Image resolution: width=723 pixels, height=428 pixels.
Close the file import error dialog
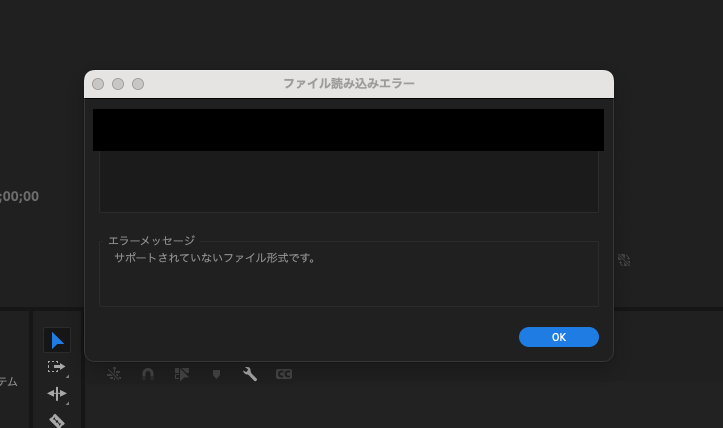(x=98, y=84)
